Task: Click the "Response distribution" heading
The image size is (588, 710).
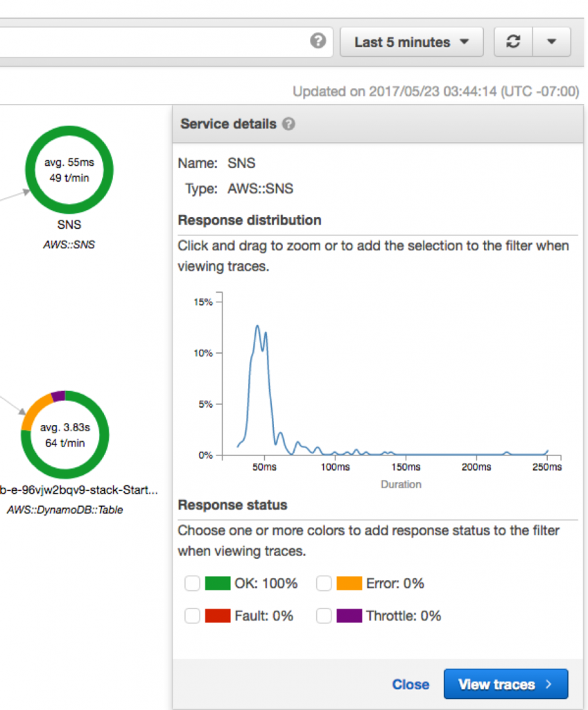Action: pyautogui.click(x=250, y=220)
